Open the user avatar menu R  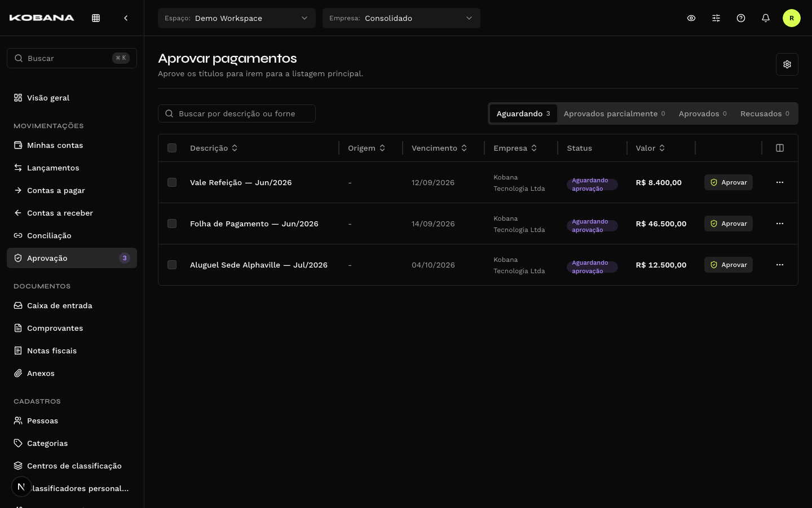792,18
